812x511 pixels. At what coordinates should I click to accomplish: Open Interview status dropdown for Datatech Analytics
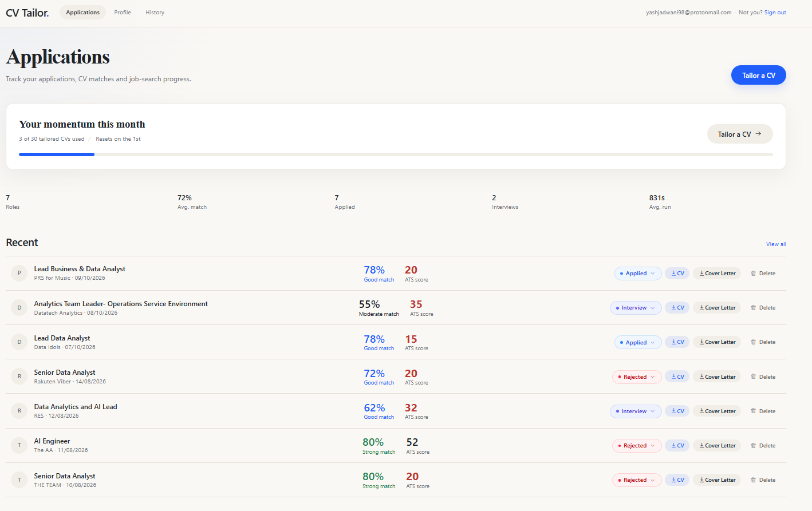pyautogui.click(x=636, y=308)
